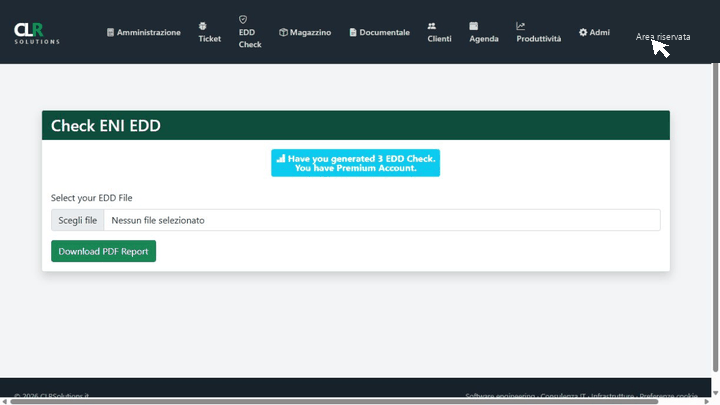The image size is (720, 405).
Task: Click the Amministrazione menu icon
Action: click(x=110, y=32)
